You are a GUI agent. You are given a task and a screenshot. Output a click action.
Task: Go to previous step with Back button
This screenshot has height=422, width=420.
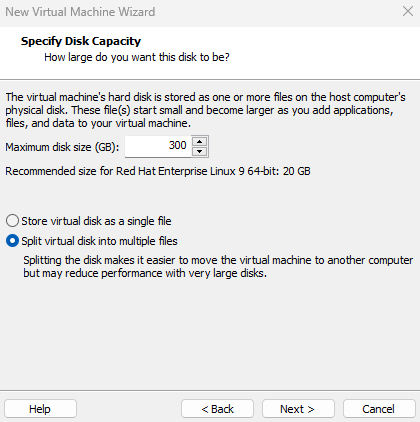pyautogui.click(x=217, y=409)
